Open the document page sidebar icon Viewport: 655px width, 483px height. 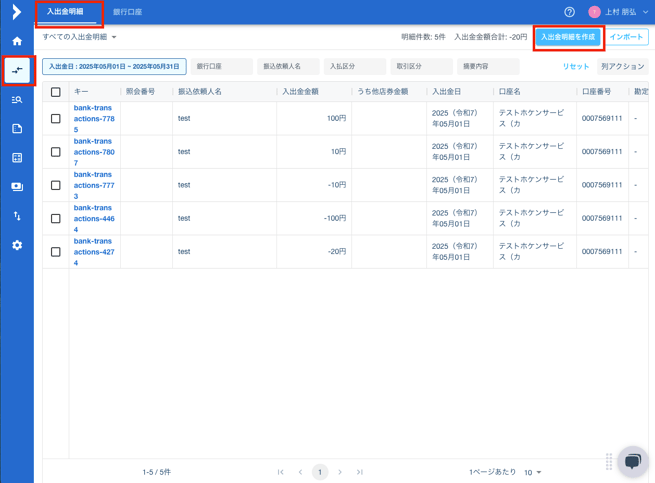coord(17,128)
